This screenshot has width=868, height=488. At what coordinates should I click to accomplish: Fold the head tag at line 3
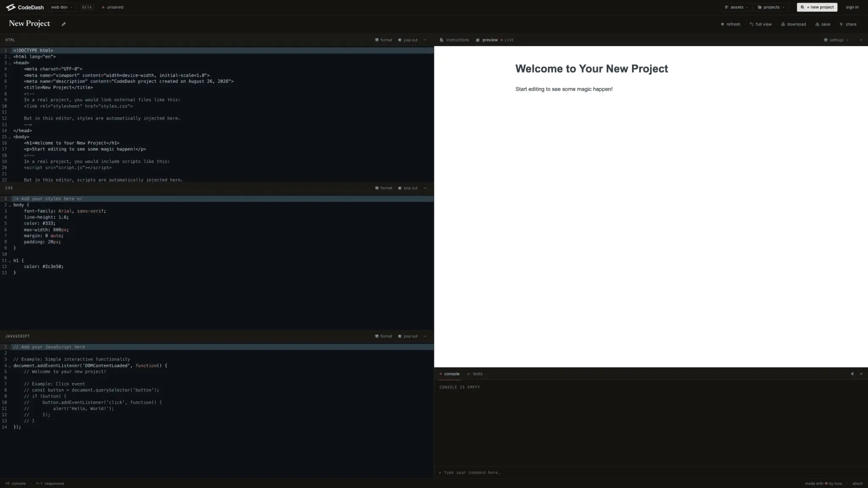click(10, 64)
